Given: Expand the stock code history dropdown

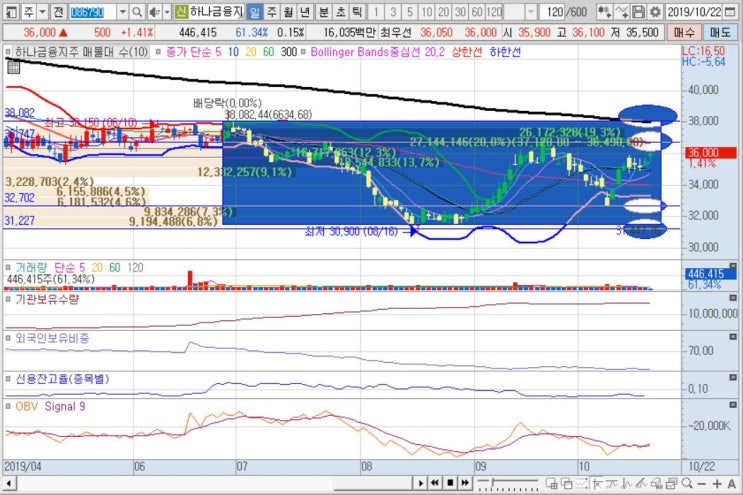Looking at the screenshot, I should pyautogui.click(x=122, y=11).
